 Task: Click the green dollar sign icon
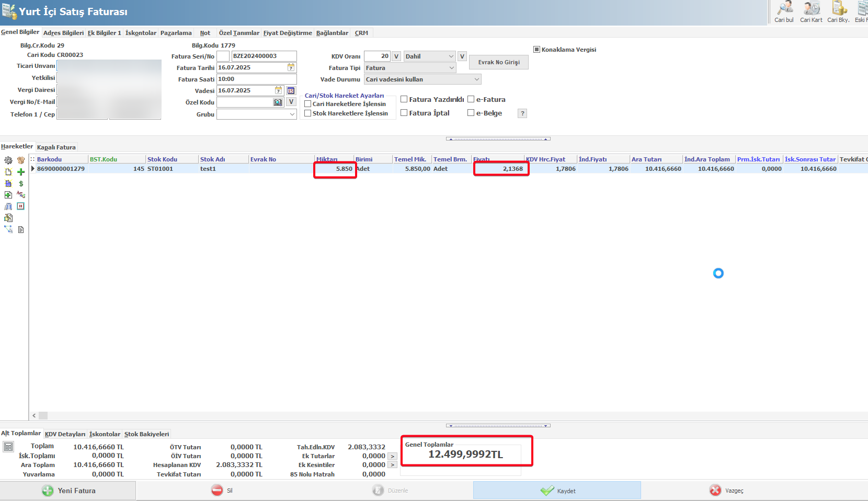[x=21, y=183]
